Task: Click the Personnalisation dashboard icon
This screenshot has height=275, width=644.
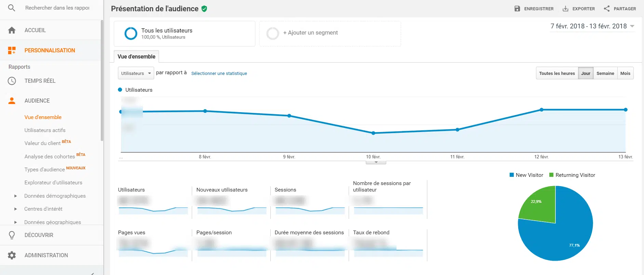Action: click(12, 50)
